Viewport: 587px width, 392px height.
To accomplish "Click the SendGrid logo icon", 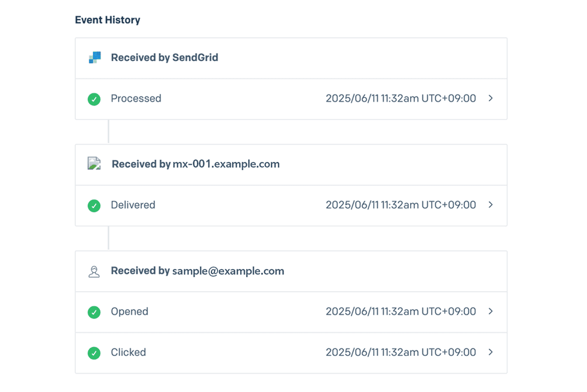I will tap(95, 58).
